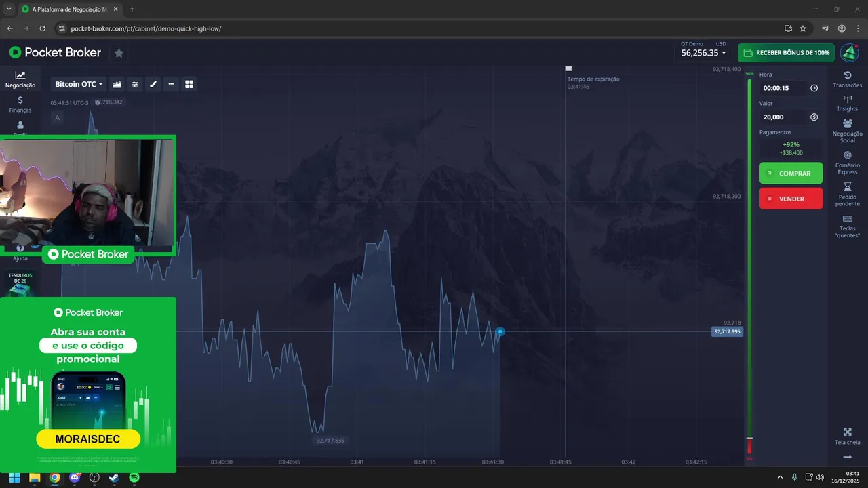This screenshot has width=868, height=488.
Task: Bookmark this page with star icon
Action: click(803, 28)
